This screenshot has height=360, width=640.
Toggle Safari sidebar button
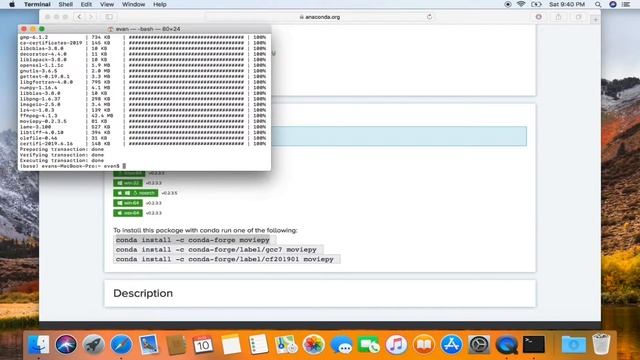tap(109, 17)
